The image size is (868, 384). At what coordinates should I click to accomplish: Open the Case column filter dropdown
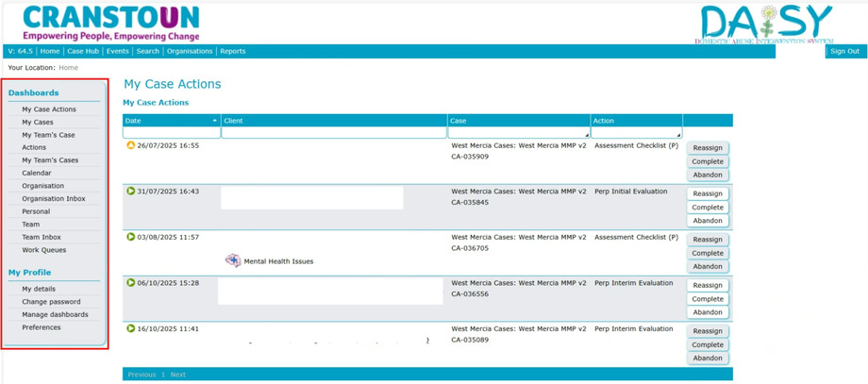(x=586, y=135)
